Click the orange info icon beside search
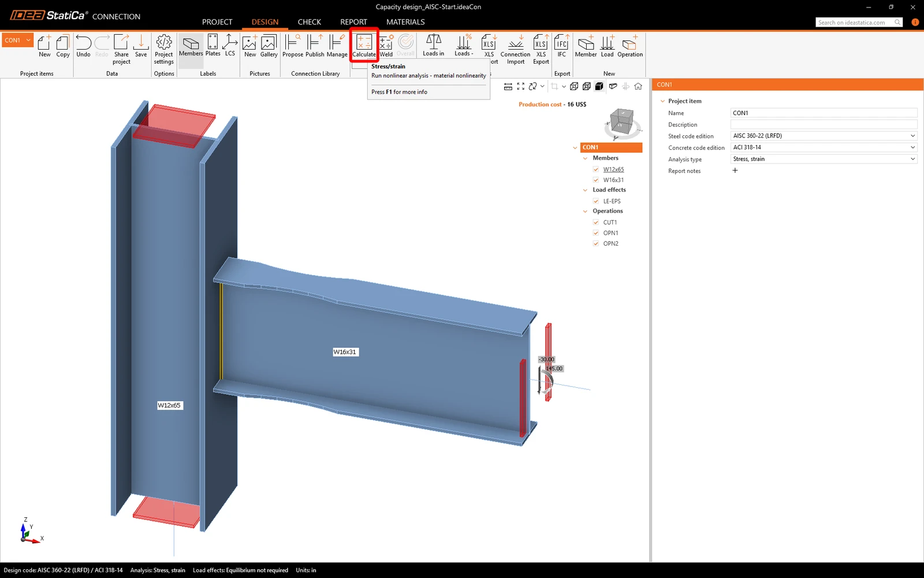Viewport: 924px width, 578px height. coord(915,23)
